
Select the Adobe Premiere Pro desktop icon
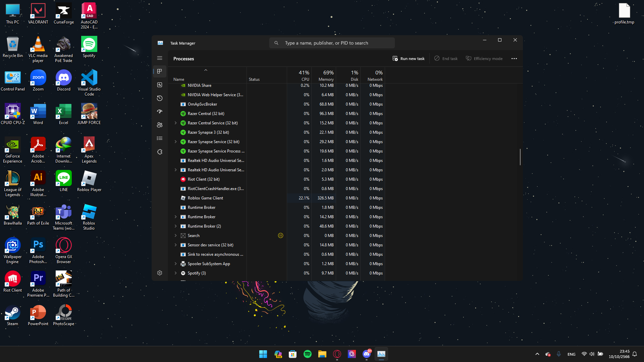38,284
